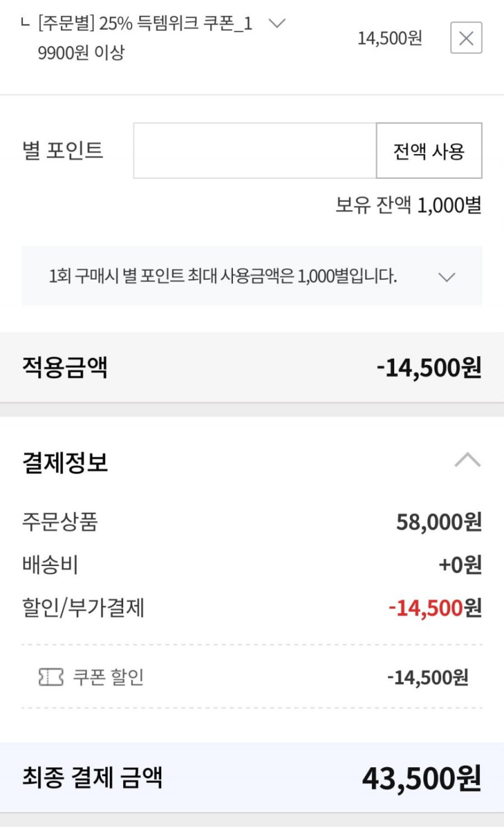Expand the 별 포인트 usage notice chevron

[x=447, y=277]
